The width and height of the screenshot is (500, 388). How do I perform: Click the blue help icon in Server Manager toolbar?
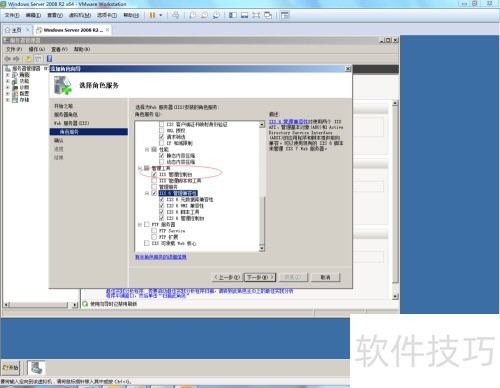coord(49,59)
